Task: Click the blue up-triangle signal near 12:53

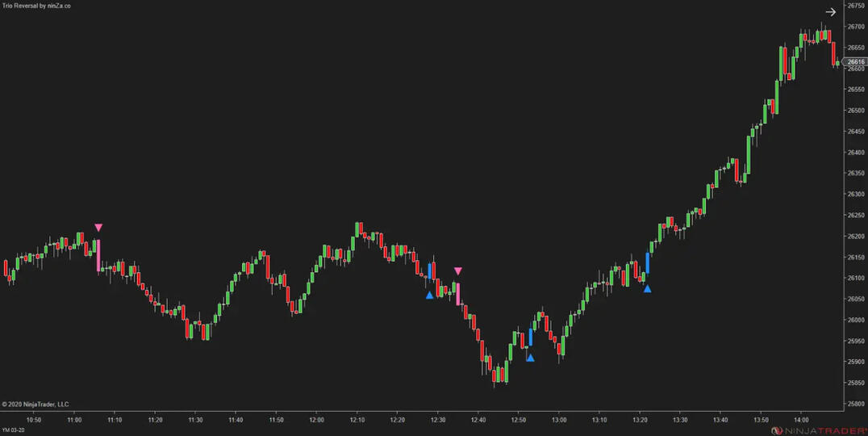Action: (530, 358)
